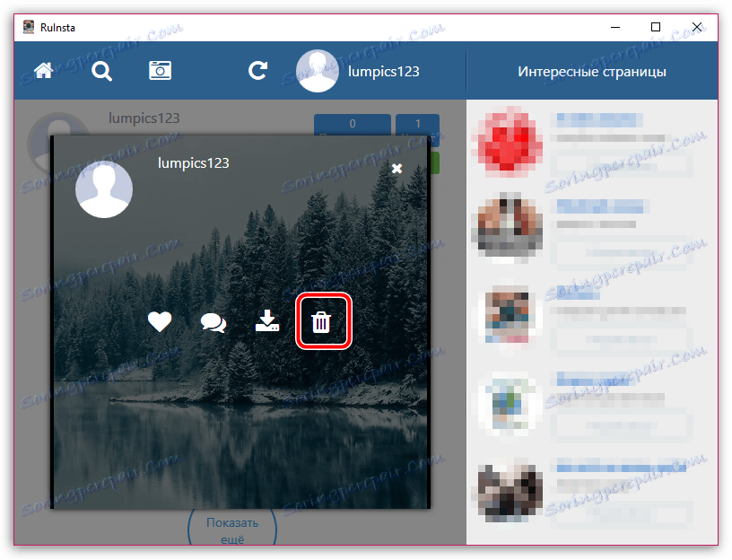Click the lumpics123 name inside the photo popup
Viewport: 732px width, 560px height.
point(194,163)
